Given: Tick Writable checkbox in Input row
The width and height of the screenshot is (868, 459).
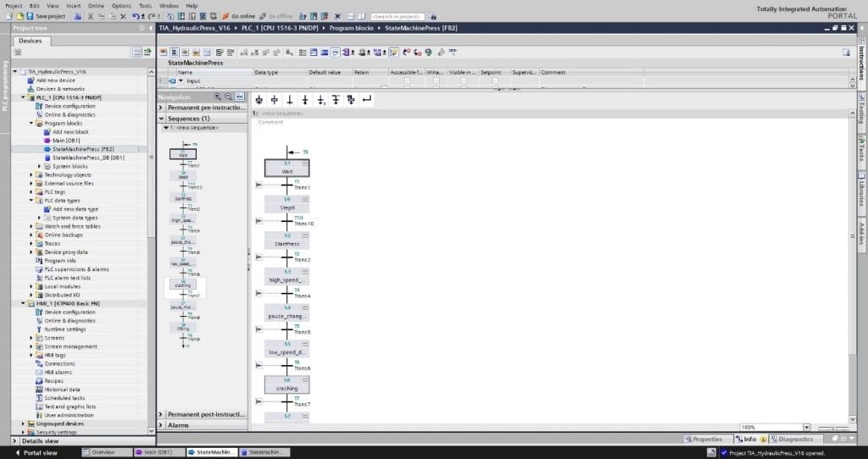Looking at the screenshot, I should pos(437,80).
